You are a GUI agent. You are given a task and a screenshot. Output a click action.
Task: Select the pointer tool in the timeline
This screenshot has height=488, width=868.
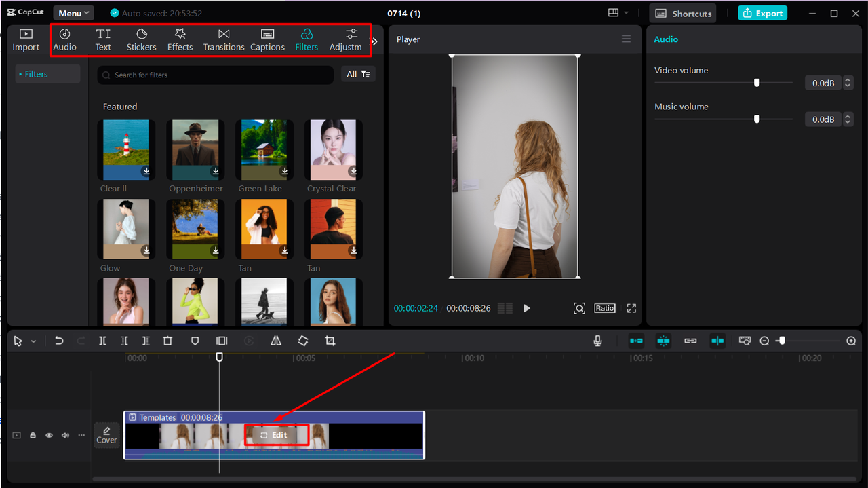click(18, 341)
